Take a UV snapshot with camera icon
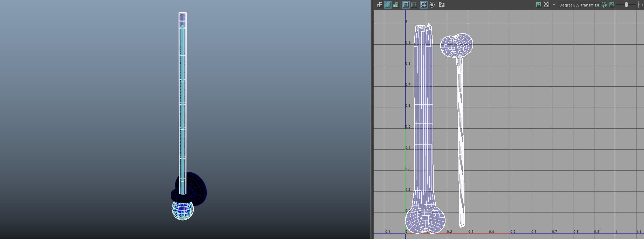The width and height of the screenshot is (644, 239). coord(442,5)
